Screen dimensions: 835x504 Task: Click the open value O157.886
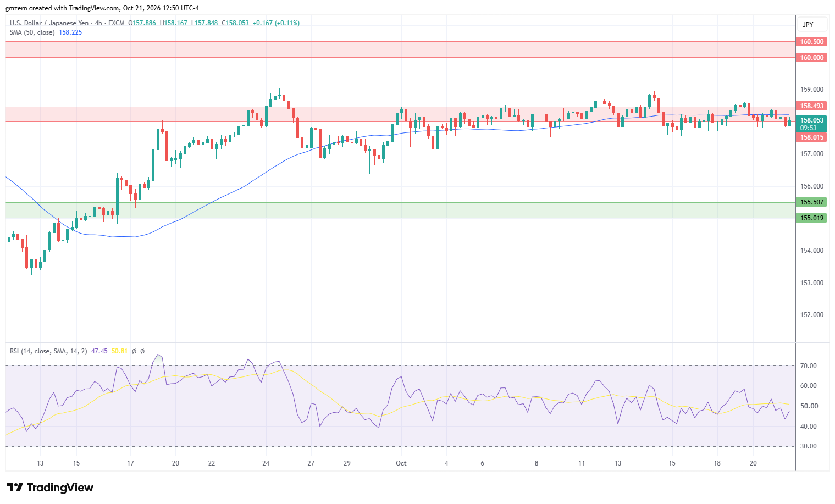tap(142, 23)
